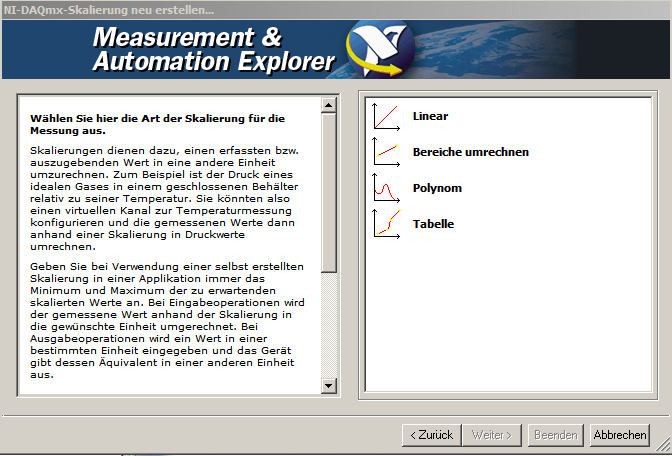Click the window resize grip corner
672x456 pixels.
tap(663, 444)
